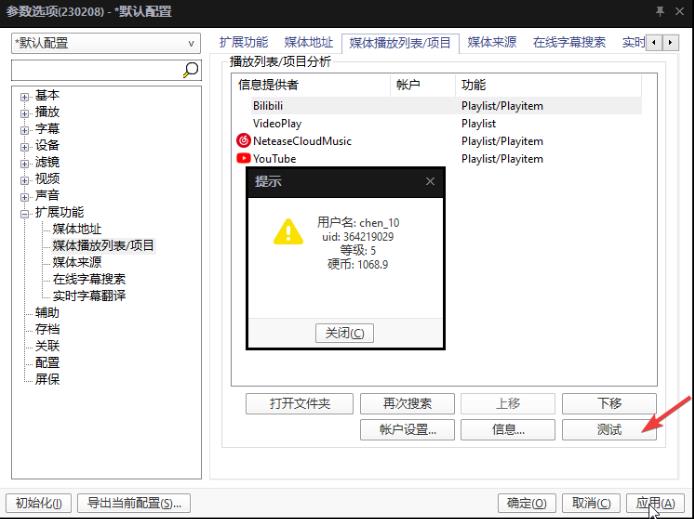Image resolution: width=694 pixels, height=519 pixels.
Task: Click 导出当前配置(S)... button
Action: click(x=134, y=503)
